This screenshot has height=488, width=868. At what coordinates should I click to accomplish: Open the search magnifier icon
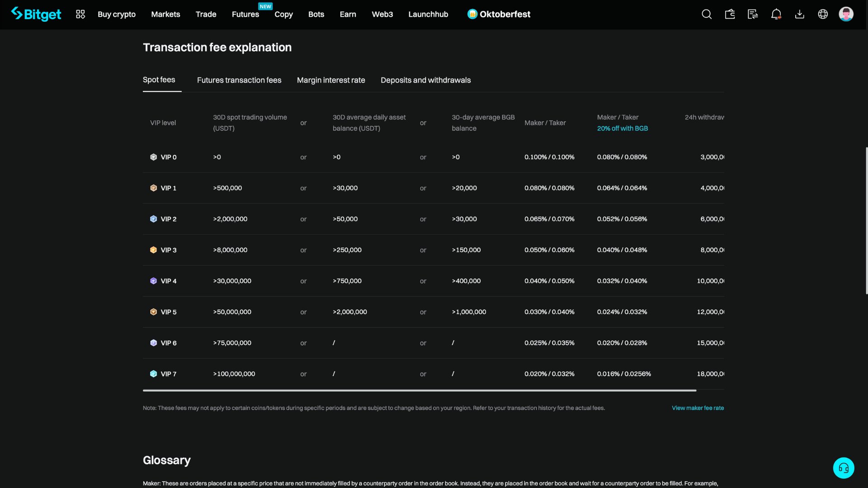[x=707, y=14]
